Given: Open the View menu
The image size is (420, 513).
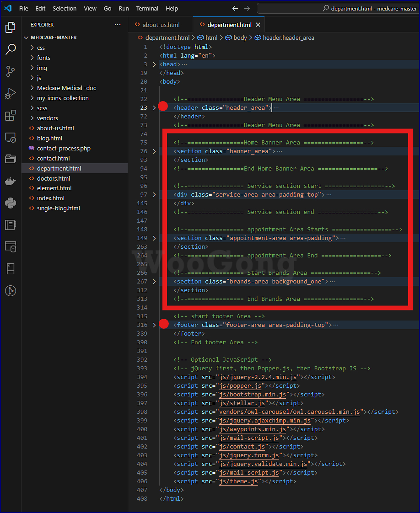Looking at the screenshot, I should click(x=90, y=9).
